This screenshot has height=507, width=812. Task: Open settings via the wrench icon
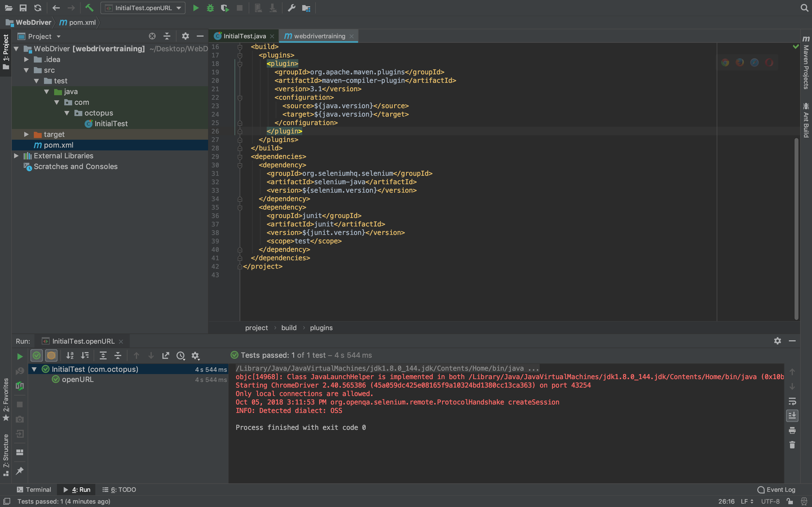291,8
